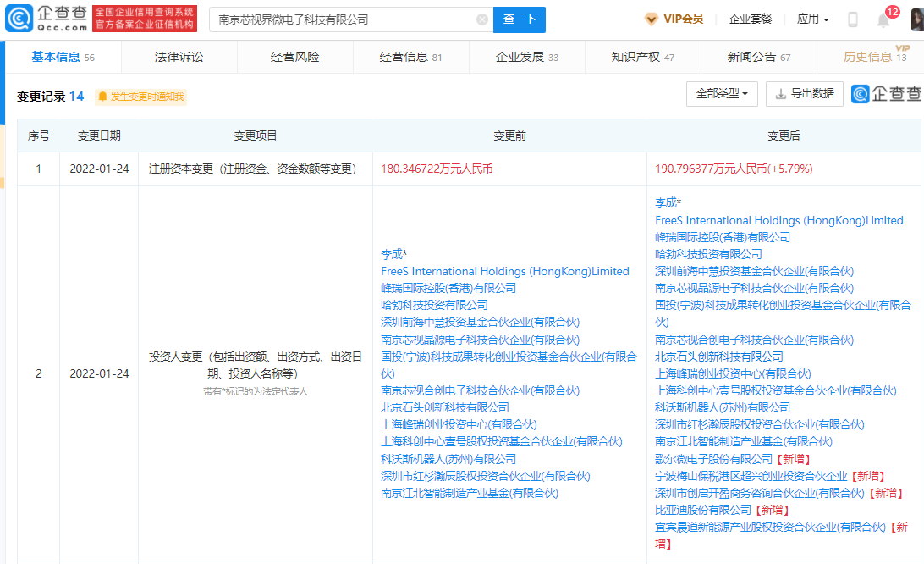The height and width of the screenshot is (564, 924).
Task: Open the 应用 dropdown menu
Action: 812,19
